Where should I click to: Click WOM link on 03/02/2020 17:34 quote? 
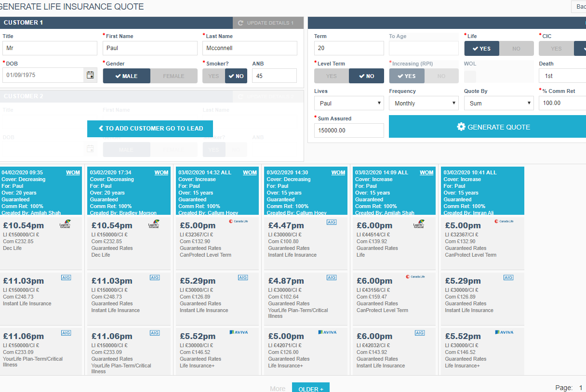[161, 172]
